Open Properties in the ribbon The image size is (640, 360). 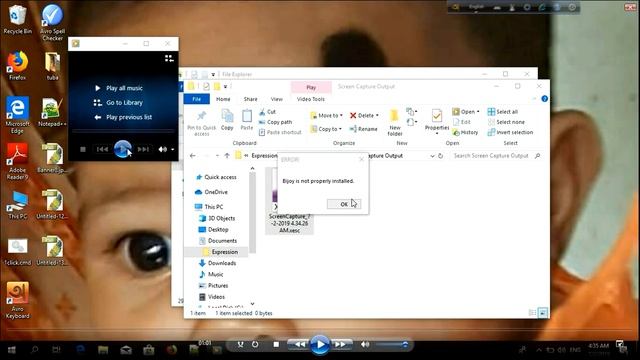click(x=436, y=122)
